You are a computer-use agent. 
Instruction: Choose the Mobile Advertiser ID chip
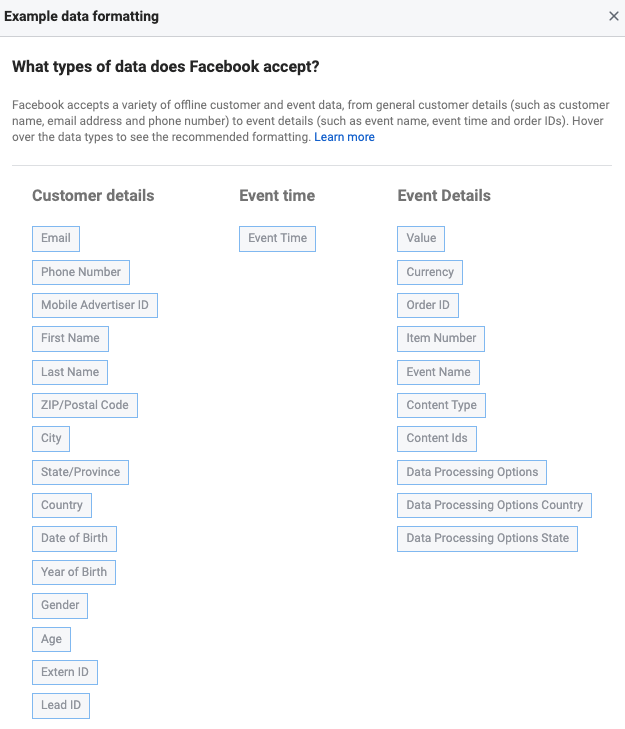click(x=95, y=305)
